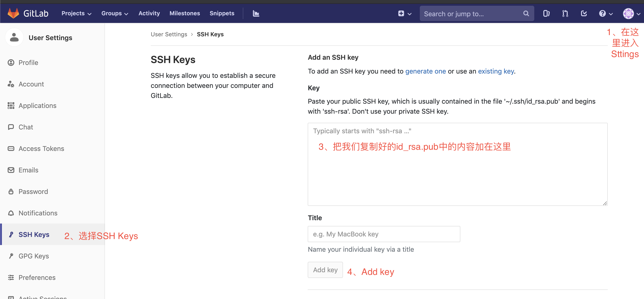
Task: Select Account in the sidebar
Action: tap(52, 84)
